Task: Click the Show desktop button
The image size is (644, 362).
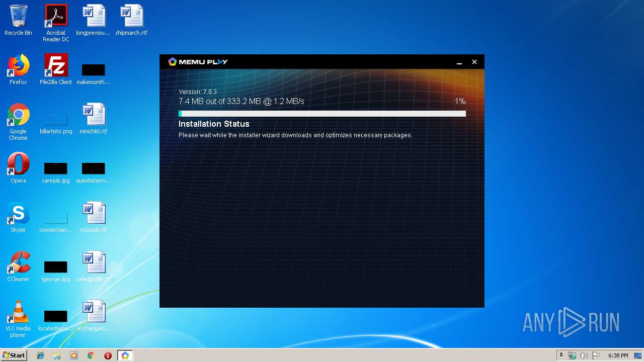Action: pyautogui.click(x=638, y=355)
